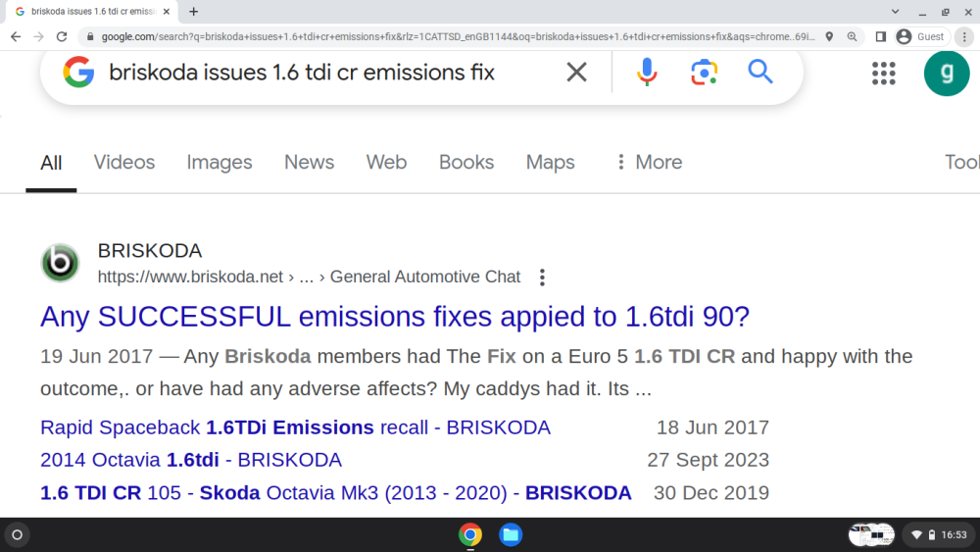Viewport: 980px width, 552px height.
Task: Select the All results tab
Action: pyautogui.click(x=51, y=163)
